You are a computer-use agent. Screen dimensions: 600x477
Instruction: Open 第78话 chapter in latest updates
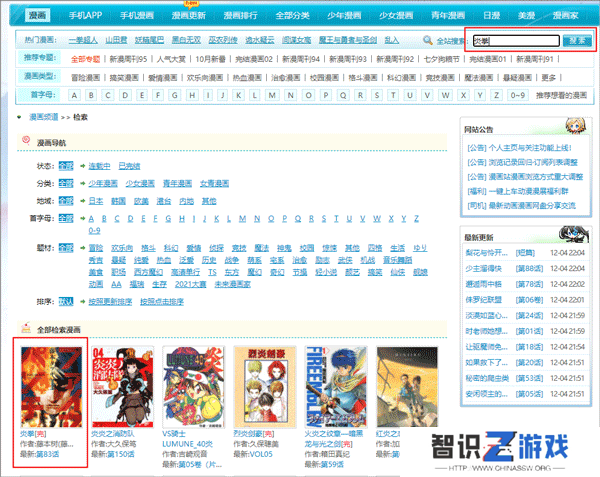tap(529, 284)
